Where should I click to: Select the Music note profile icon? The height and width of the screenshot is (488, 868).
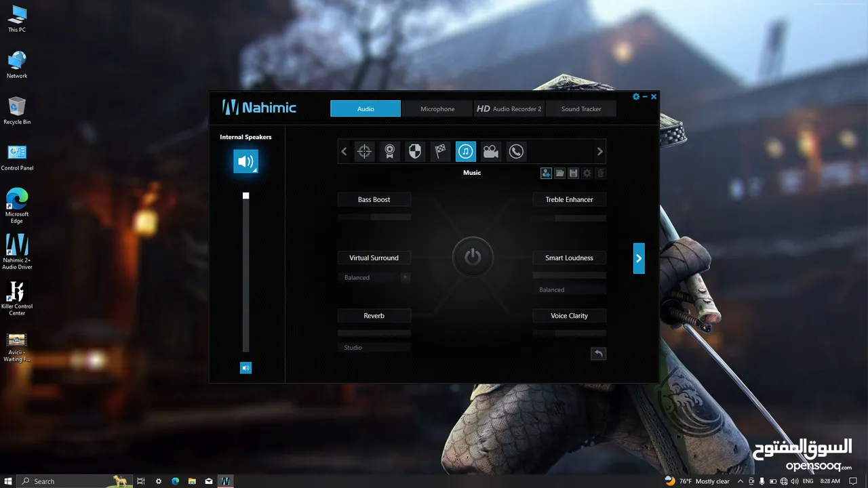pos(466,152)
